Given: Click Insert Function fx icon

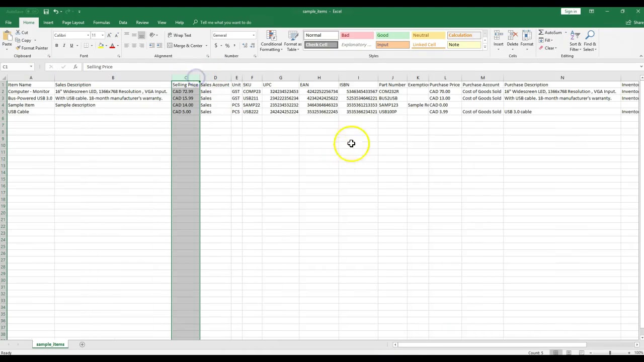Looking at the screenshot, I should click(75, 66).
